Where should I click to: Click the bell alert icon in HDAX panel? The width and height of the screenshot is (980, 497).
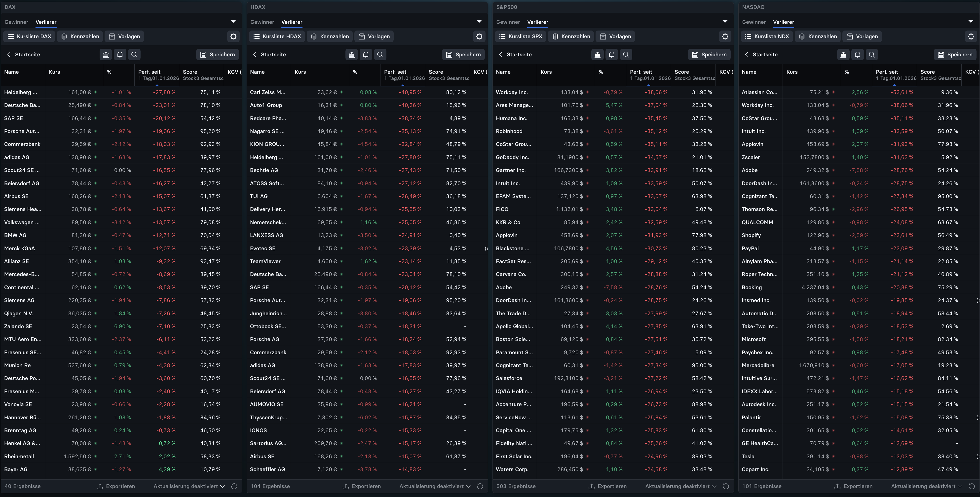(366, 54)
